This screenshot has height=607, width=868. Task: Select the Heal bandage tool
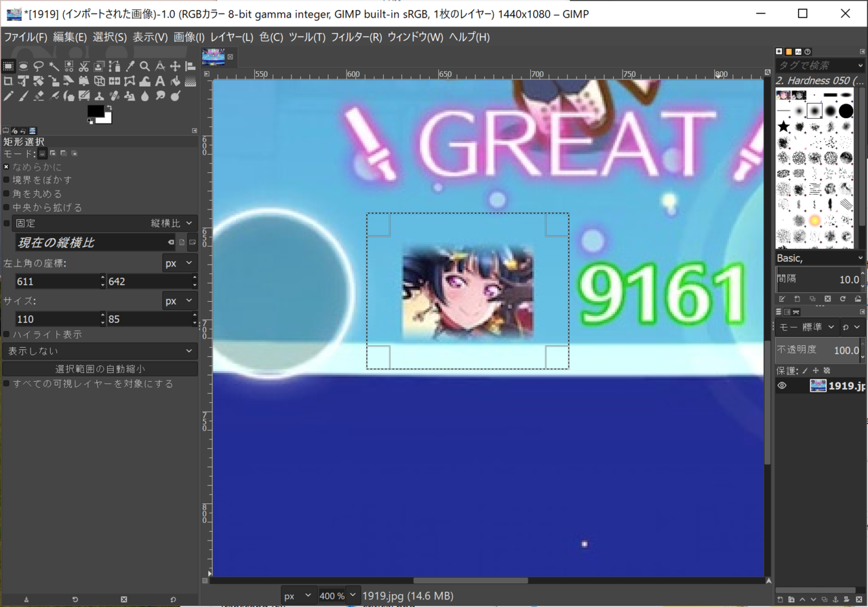pos(115,96)
